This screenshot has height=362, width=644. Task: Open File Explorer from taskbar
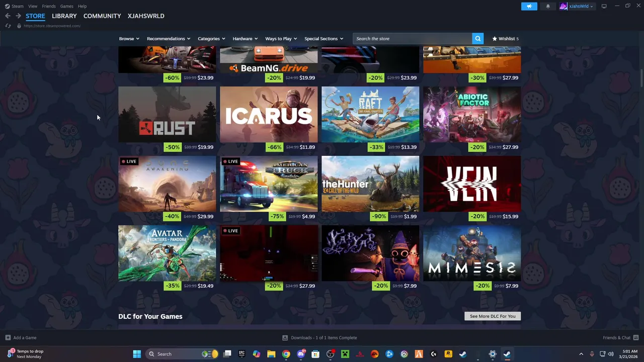(271, 354)
